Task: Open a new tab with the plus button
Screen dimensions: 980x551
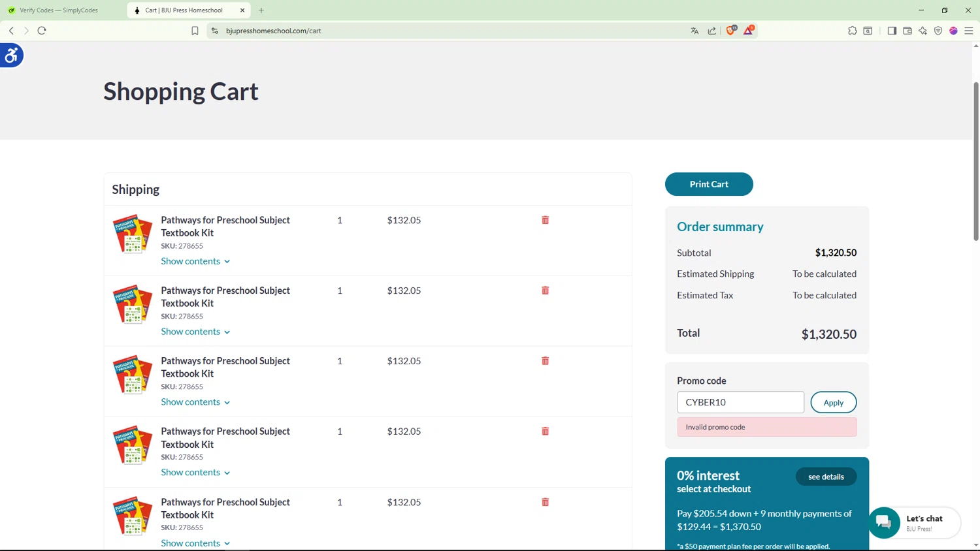Action: (x=261, y=10)
